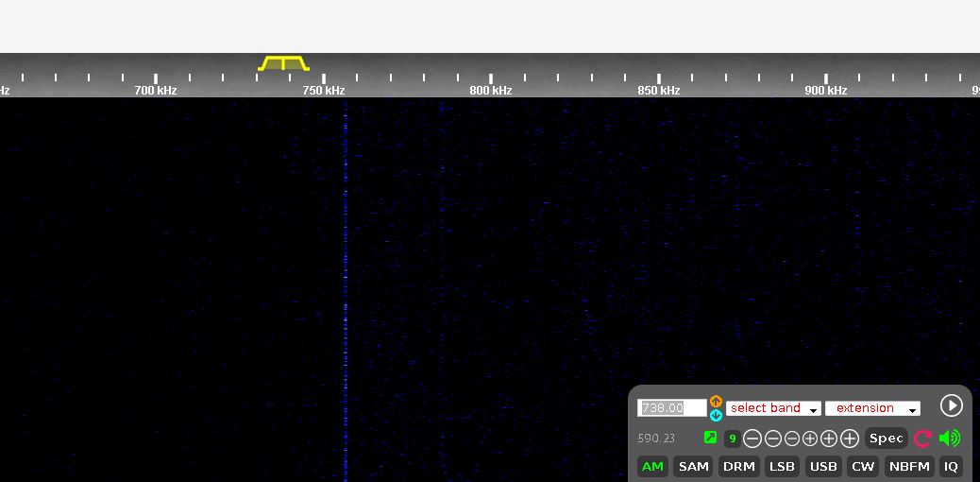Click the orange frequency memory up arrow
Viewport: 980px width, 482px height.
coord(716,402)
